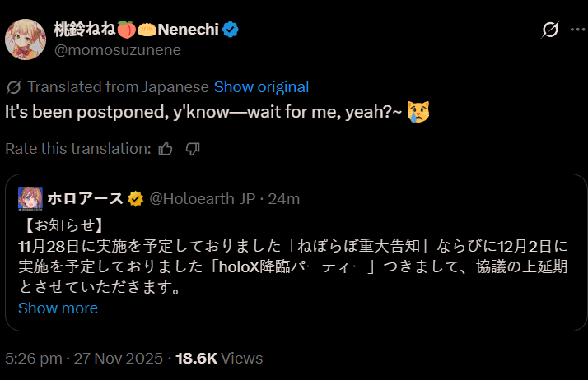
Task: Click the Grok icon at top right
Action: 550,30
